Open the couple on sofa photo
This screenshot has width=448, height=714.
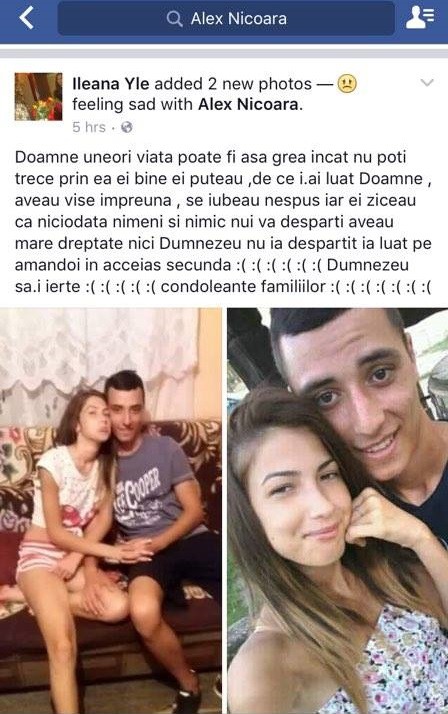(x=111, y=511)
